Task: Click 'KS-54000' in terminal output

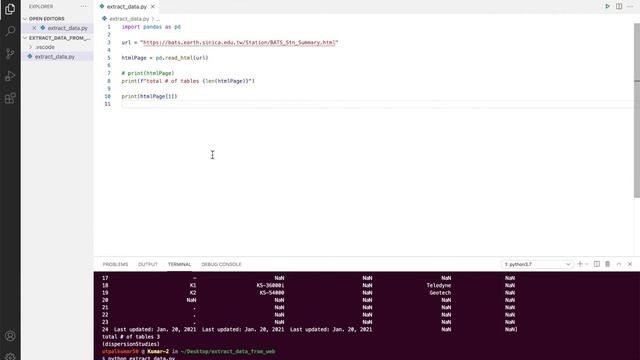Action: point(272,293)
